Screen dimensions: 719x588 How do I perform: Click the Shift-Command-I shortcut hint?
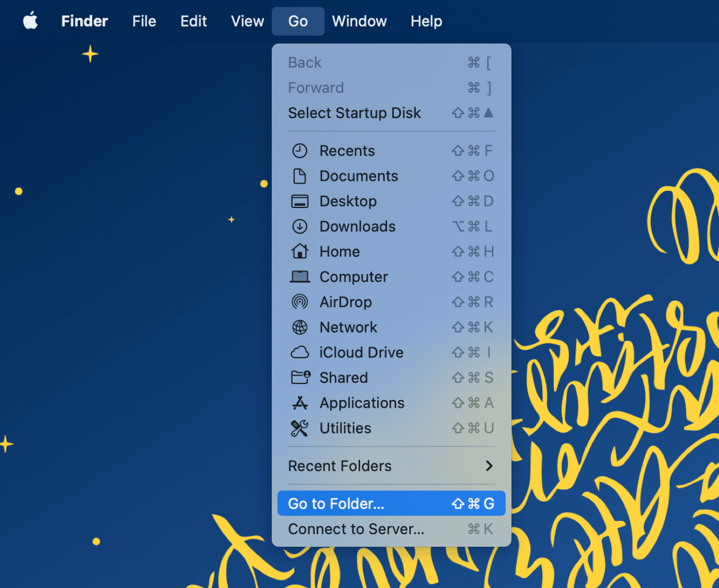click(472, 353)
